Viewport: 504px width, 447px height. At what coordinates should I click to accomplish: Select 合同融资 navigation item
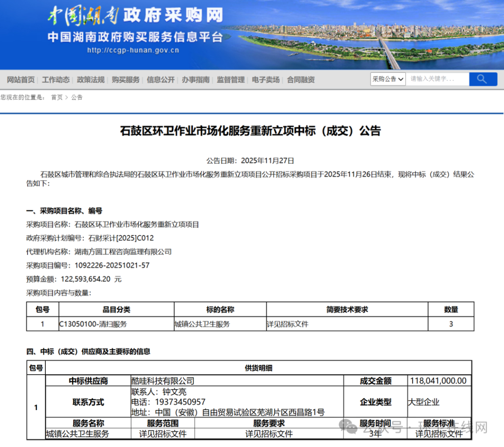(301, 80)
